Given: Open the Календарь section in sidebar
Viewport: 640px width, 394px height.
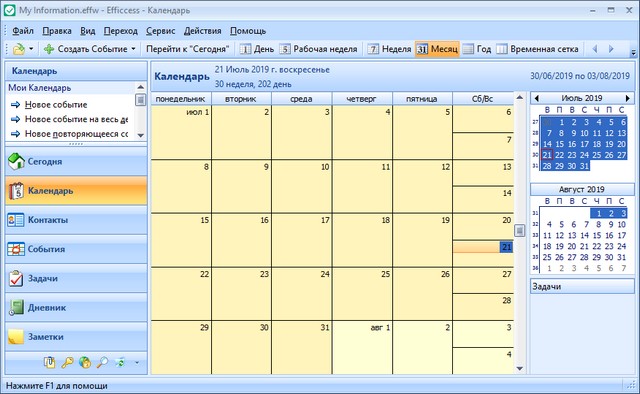Looking at the screenshot, I should point(76,191).
